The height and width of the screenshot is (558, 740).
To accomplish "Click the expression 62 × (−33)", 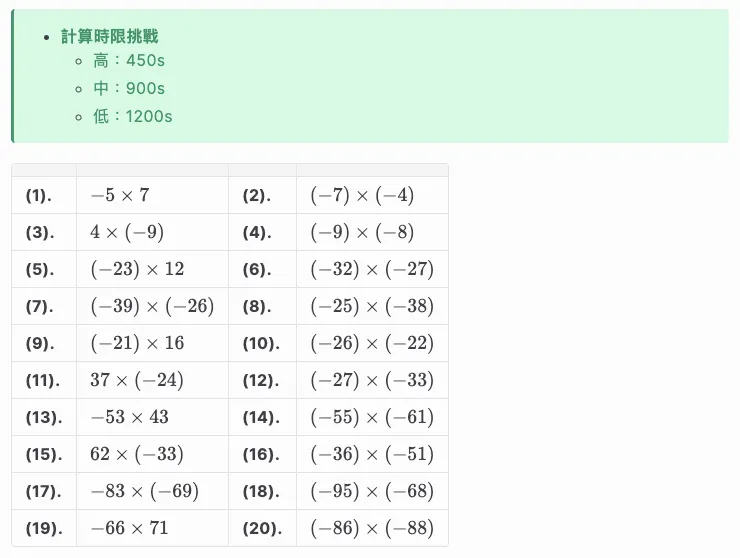I will coord(137,454).
